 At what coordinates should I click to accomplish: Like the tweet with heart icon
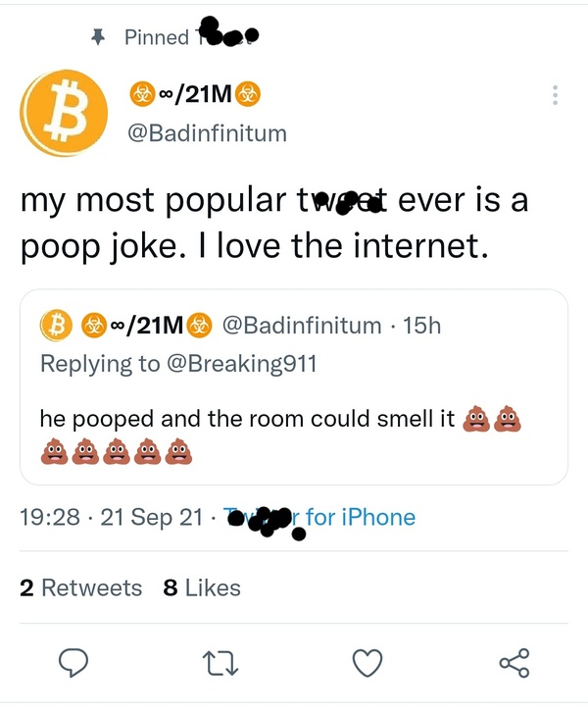[367, 663]
